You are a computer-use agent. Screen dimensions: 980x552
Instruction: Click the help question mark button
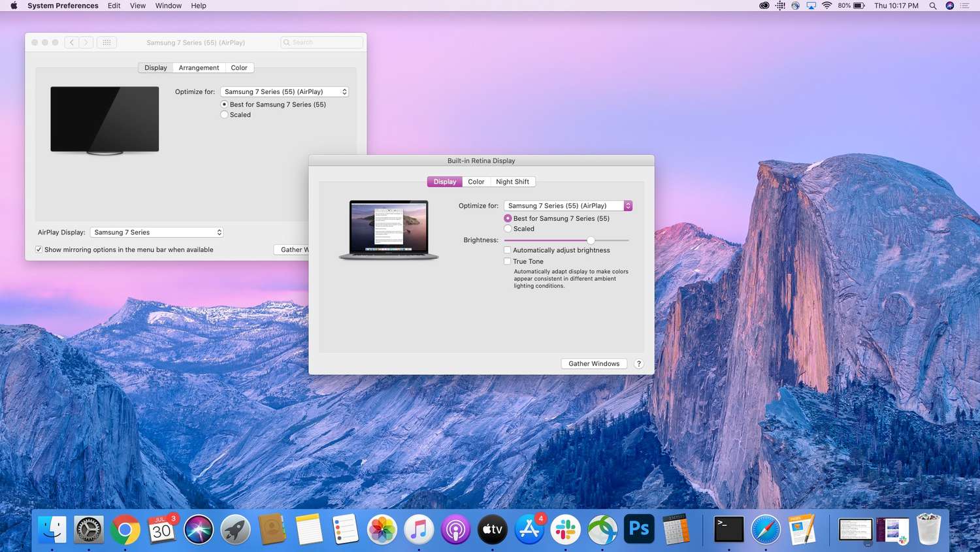tap(639, 364)
